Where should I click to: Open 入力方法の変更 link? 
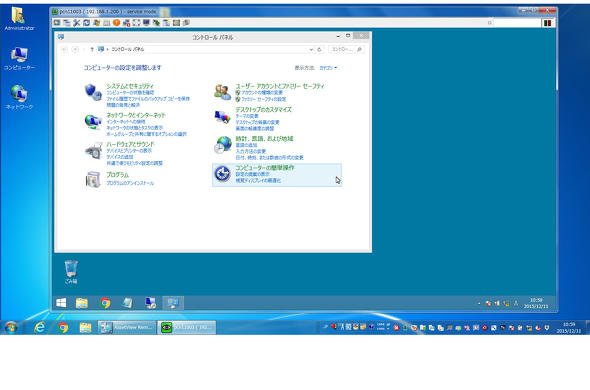tap(251, 151)
